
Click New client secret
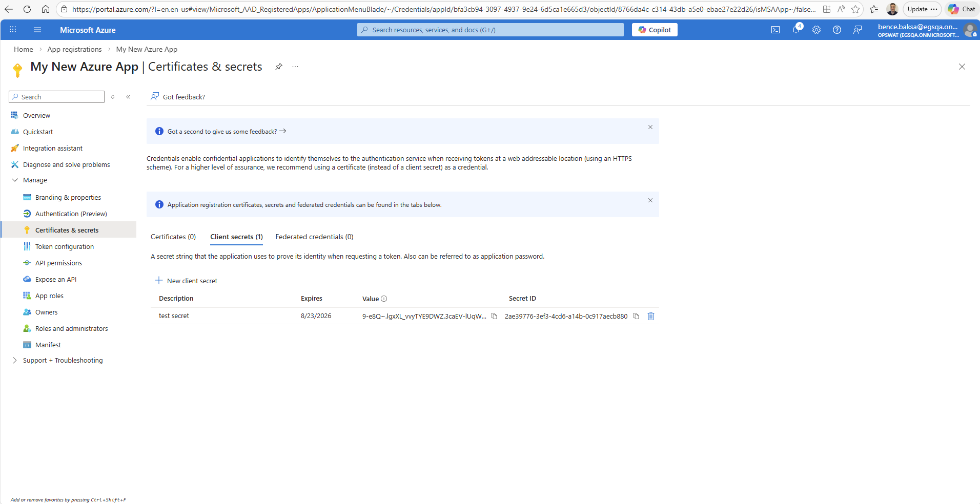click(186, 281)
